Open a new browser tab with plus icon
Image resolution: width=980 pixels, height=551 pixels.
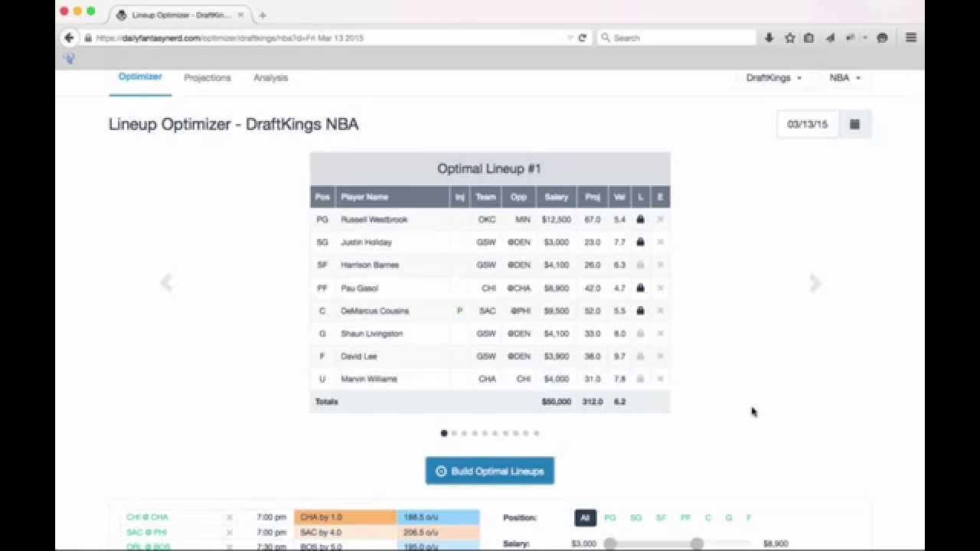(263, 15)
